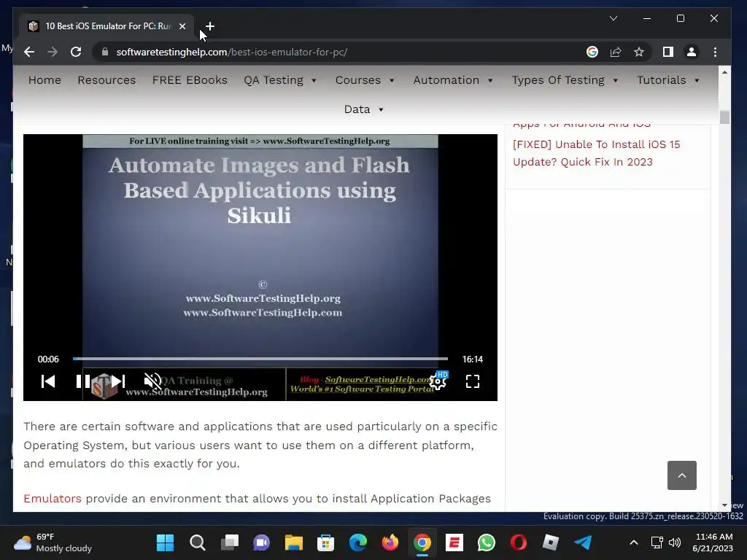Click the scrollbar up arrow
Image resolution: width=747 pixels, height=560 pixels.
click(x=724, y=72)
